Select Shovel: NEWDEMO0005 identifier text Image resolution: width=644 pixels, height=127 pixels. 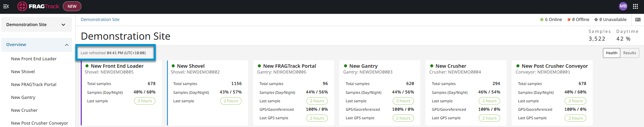[x=109, y=72]
